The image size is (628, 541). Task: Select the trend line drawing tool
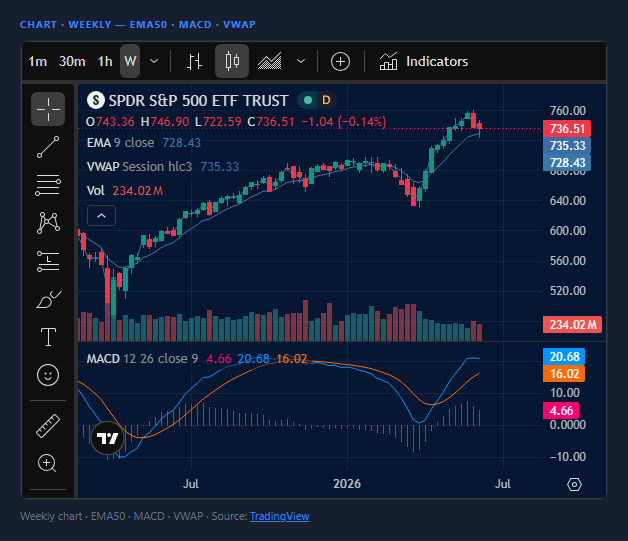coord(48,147)
